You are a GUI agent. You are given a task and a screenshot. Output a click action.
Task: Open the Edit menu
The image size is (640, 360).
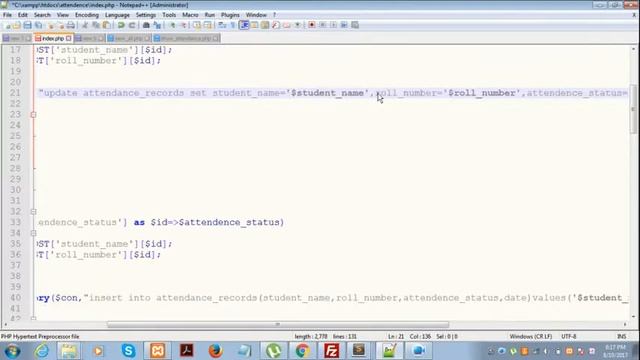click(22, 15)
